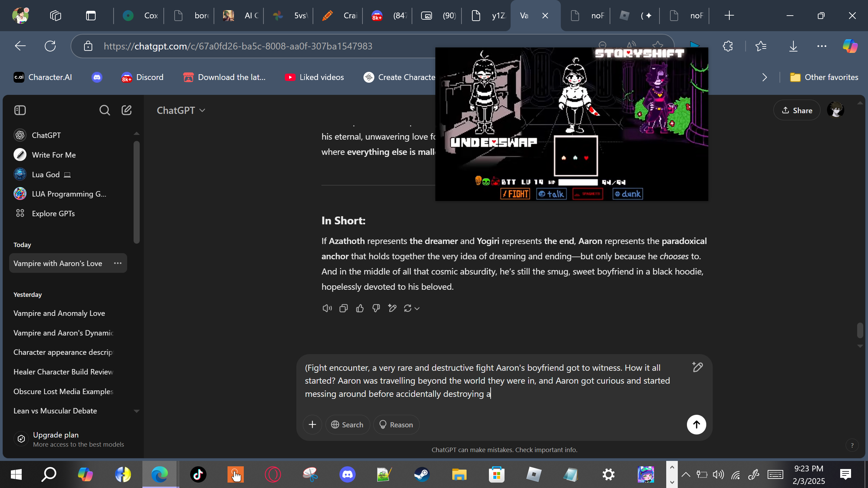Image resolution: width=868 pixels, height=488 pixels.
Task: Expand the ChatGPT model selector dropdown
Action: pyautogui.click(x=181, y=110)
